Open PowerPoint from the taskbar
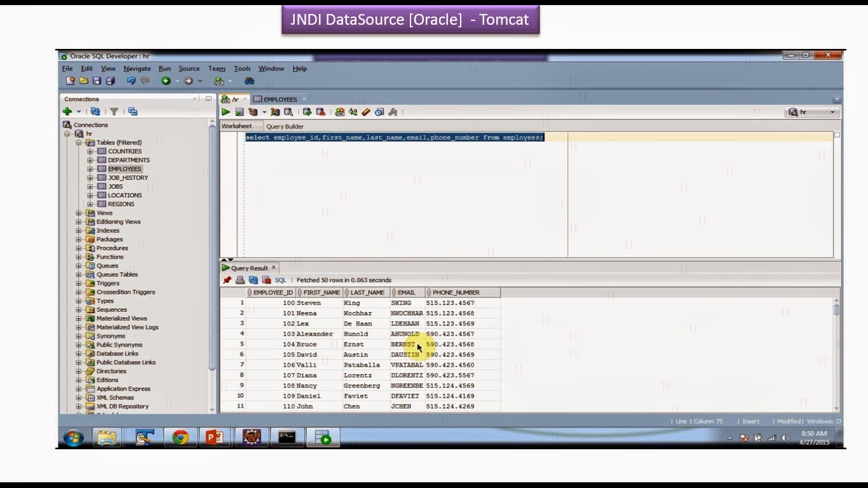 pos(214,437)
